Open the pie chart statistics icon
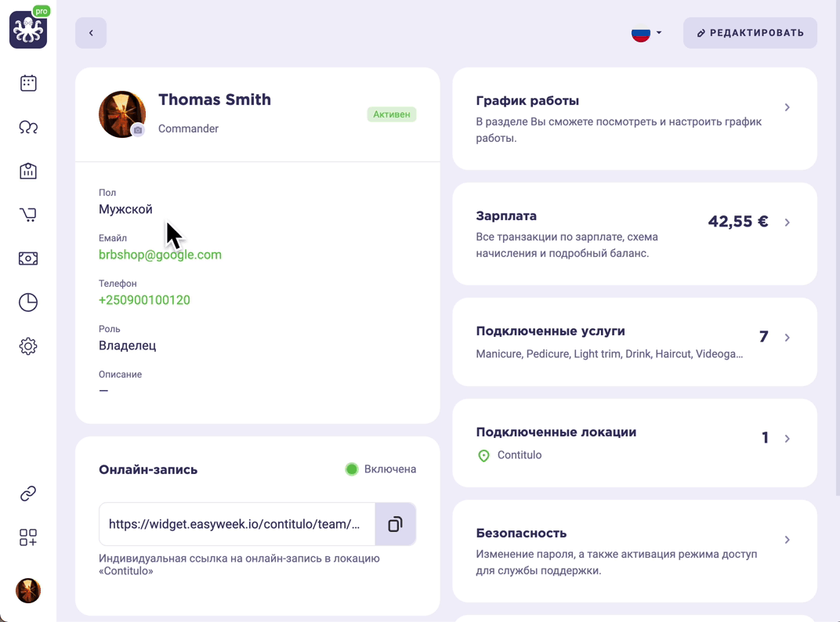This screenshot has height=622, width=840. 28,302
